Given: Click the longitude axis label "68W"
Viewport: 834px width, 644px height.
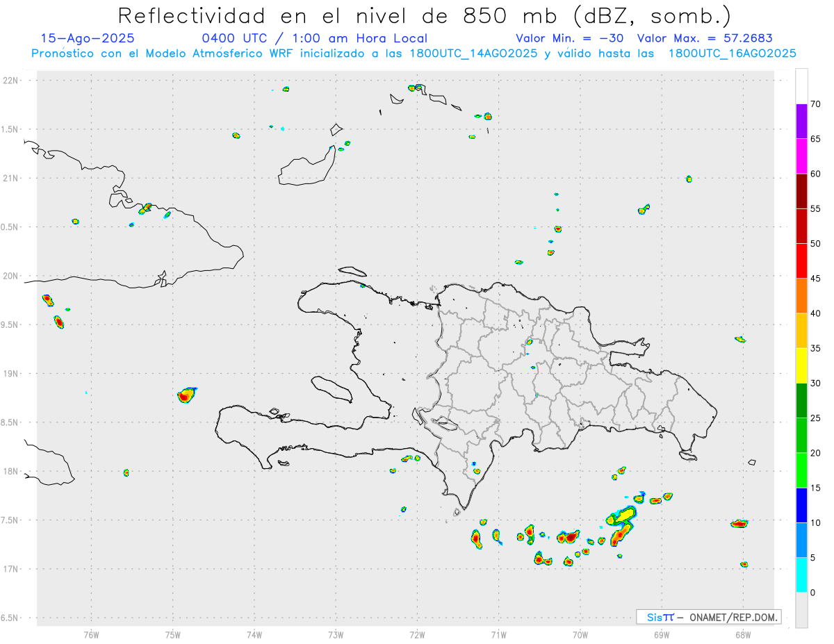Looking at the screenshot, I should (x=743, y=635).
